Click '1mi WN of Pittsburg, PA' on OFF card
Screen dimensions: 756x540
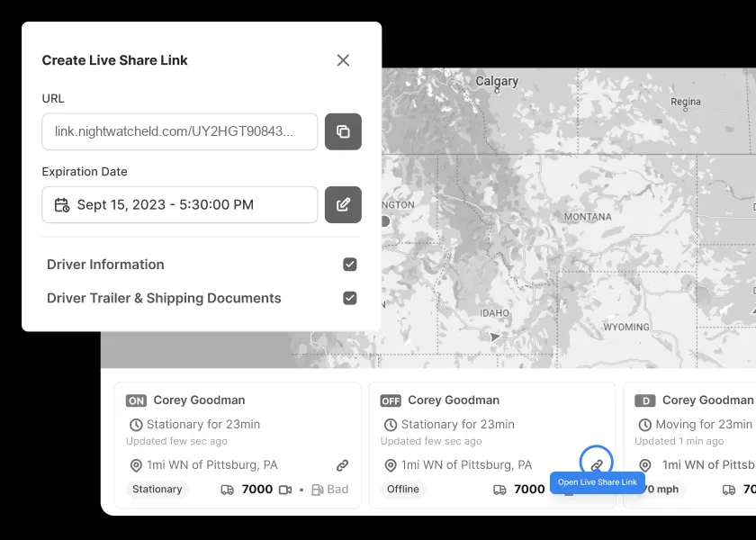[x=467, y=464]
